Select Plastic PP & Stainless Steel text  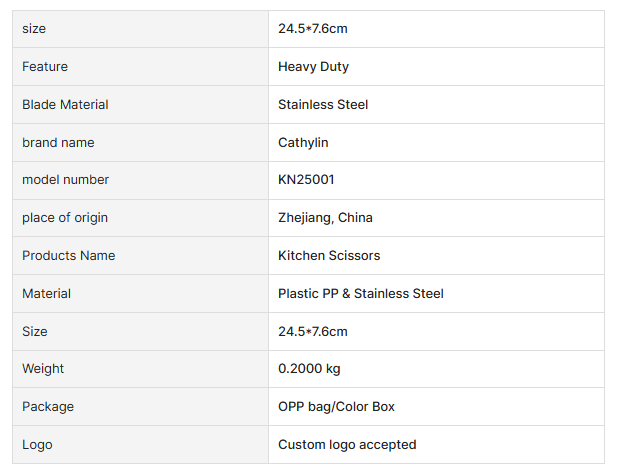(x=361, y=294)
